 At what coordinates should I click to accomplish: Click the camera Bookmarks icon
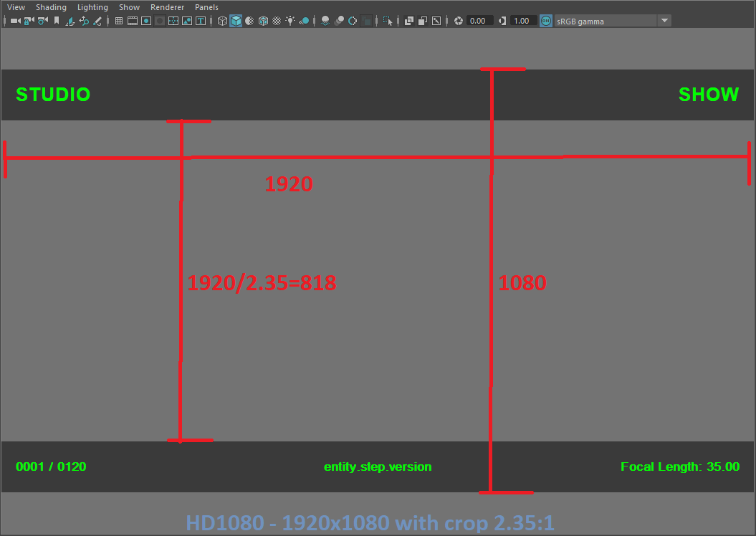(57, 21)
